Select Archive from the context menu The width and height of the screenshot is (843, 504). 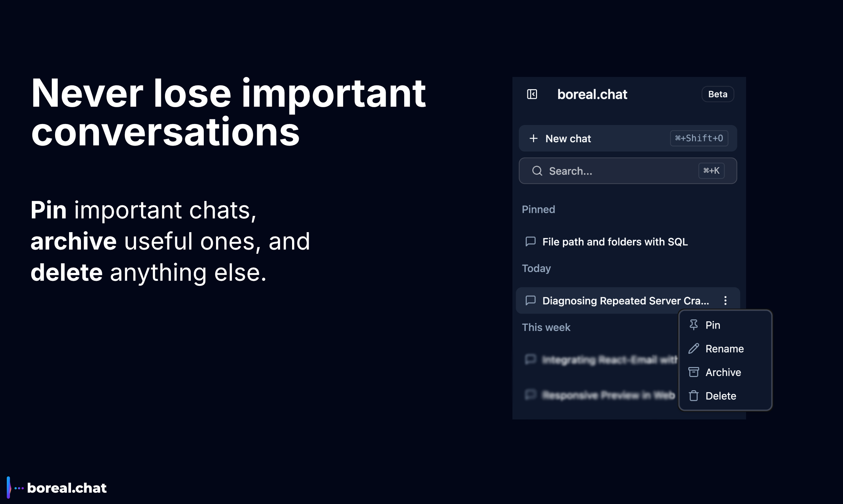[x=723, y=372]
